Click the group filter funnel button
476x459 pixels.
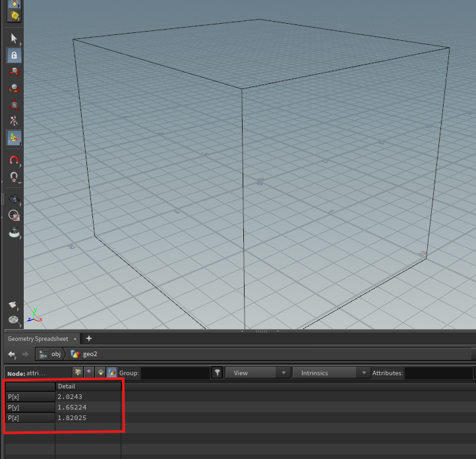click(x=218, y=373)
